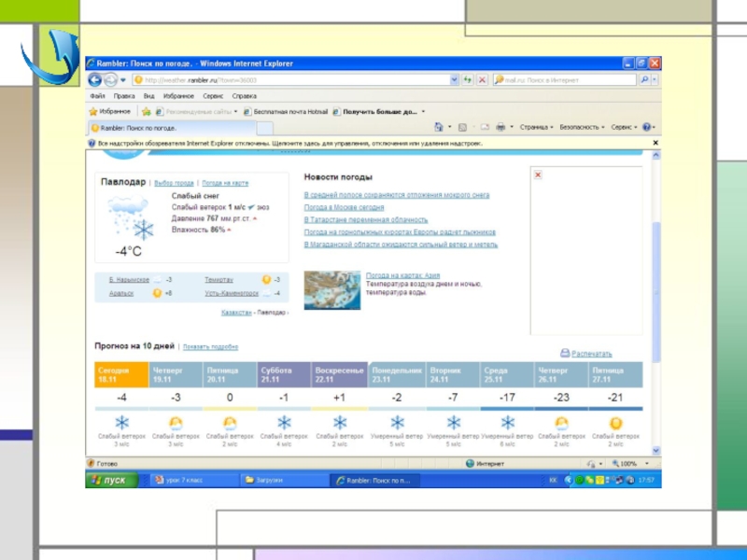This screenshot has height=560, width=747.
Task: Open the Погода в Москве сегодня news link
Action: [x=344, y=207]
